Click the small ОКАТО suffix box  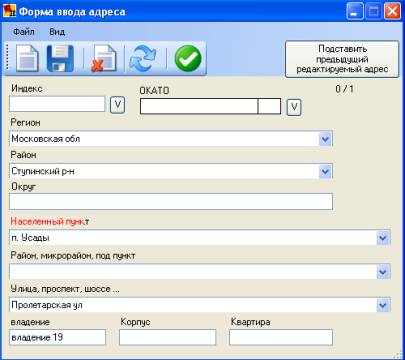pos(269,106)
